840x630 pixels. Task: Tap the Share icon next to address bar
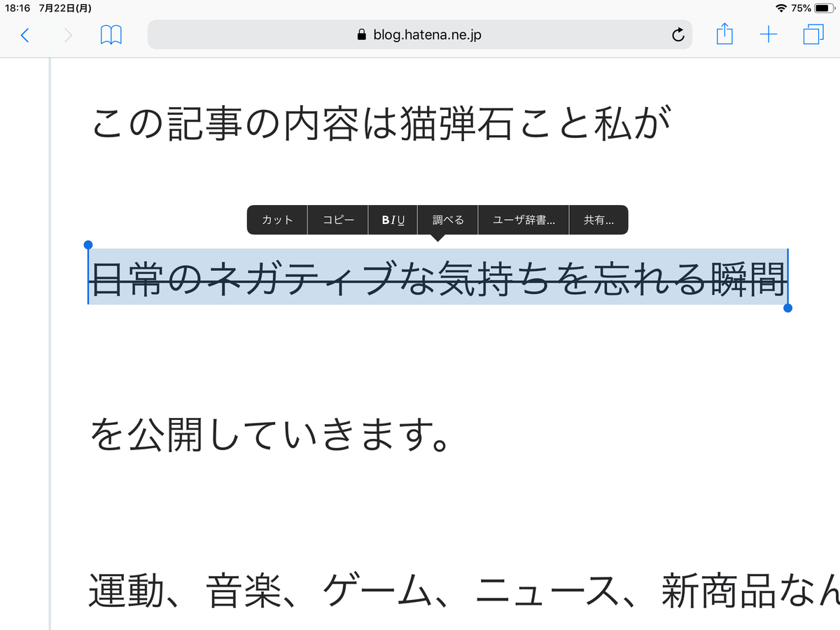coord(724,34)
